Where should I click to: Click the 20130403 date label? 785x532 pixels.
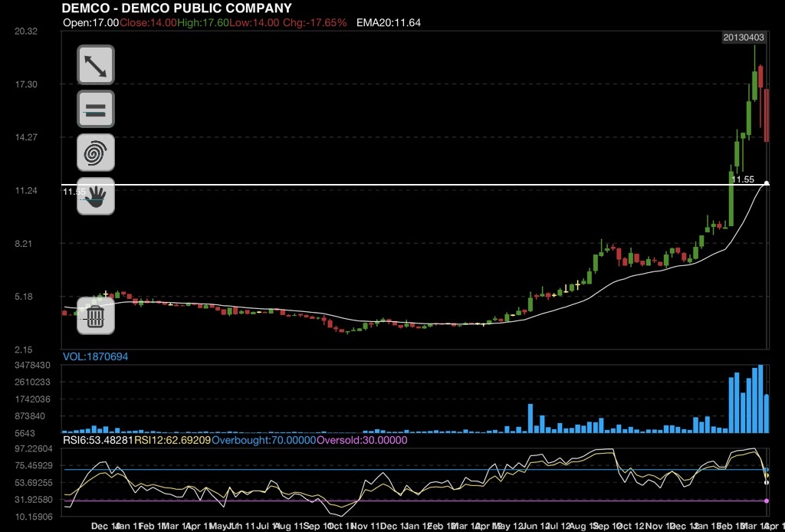tap(744, 38)
